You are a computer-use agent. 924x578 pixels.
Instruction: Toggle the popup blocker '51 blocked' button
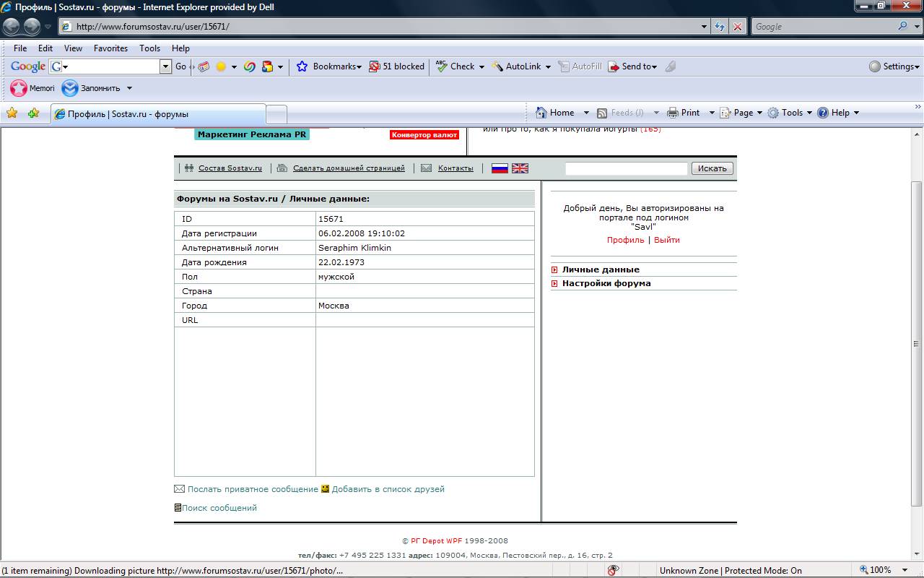396,66
